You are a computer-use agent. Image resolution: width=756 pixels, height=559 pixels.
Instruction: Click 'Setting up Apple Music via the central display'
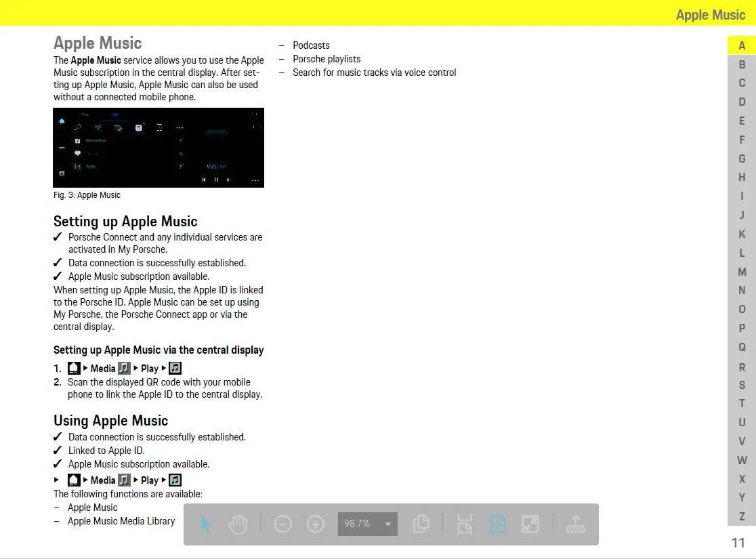[x=159, y=350]
